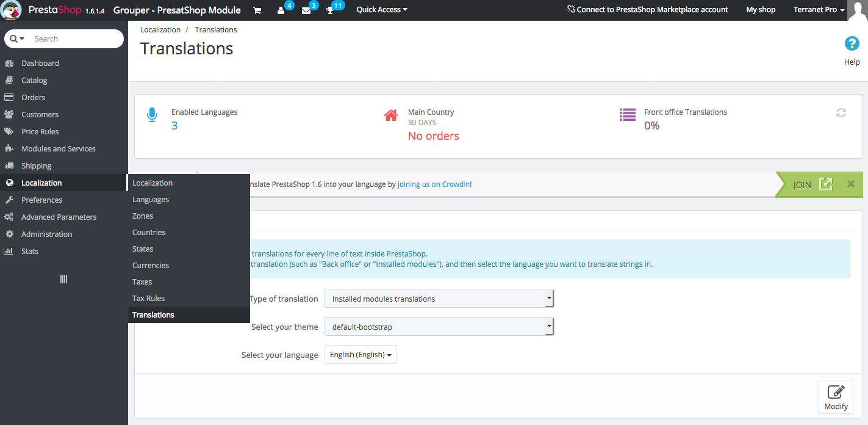Click into the Search input field

coord(76,39)
